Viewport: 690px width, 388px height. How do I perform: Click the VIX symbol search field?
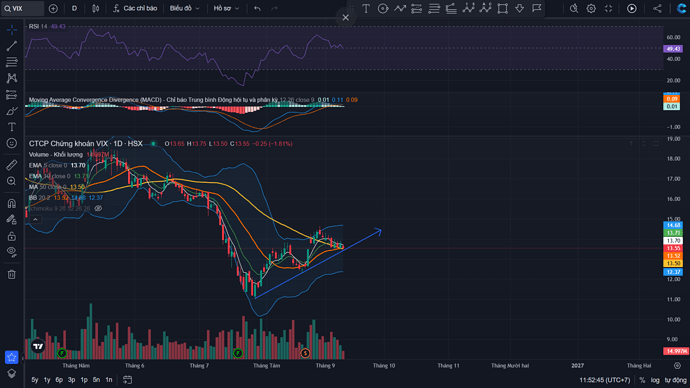coord(23,8)
